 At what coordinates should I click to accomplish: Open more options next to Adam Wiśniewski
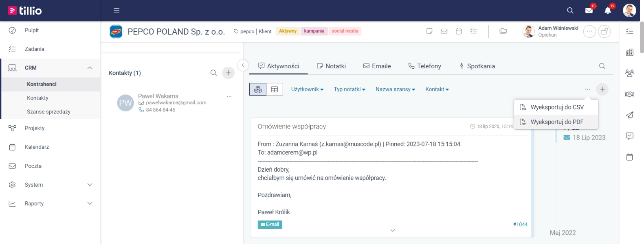click(589, 31)
